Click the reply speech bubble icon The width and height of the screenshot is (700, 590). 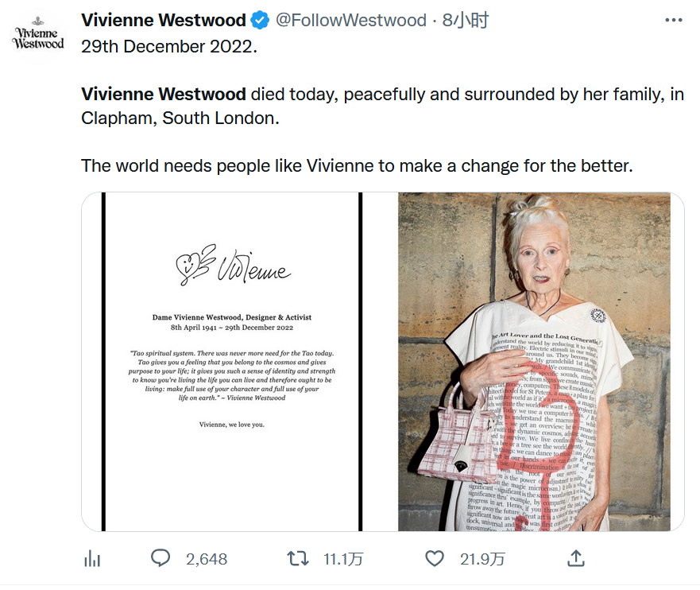pos(160,559)
